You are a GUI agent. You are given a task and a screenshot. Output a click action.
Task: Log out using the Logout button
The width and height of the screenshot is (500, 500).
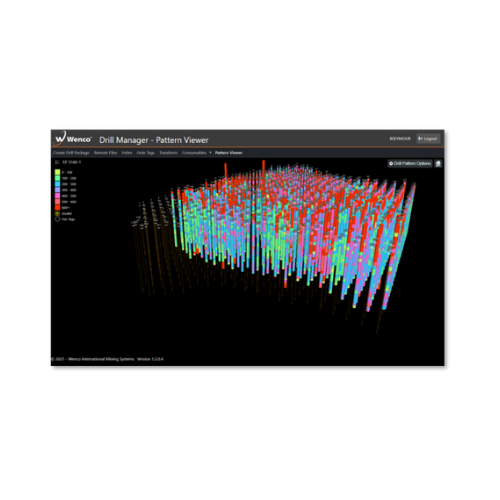click(428, 138)
